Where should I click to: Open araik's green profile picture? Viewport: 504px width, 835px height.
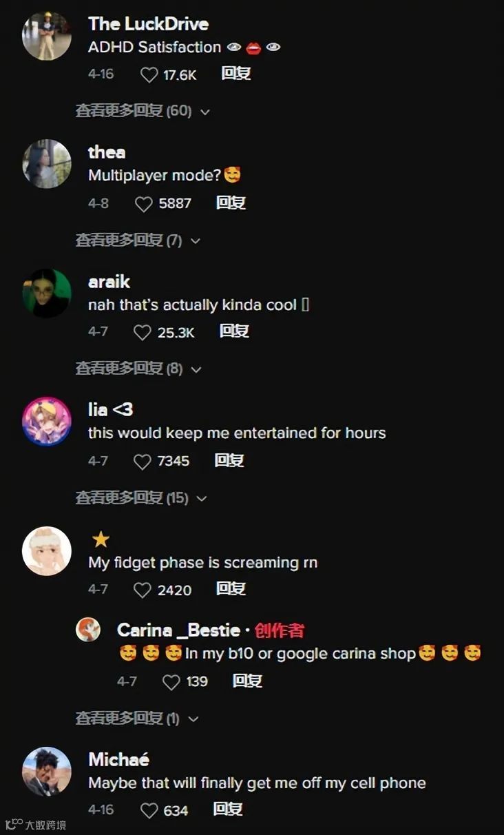coord(47,293)
